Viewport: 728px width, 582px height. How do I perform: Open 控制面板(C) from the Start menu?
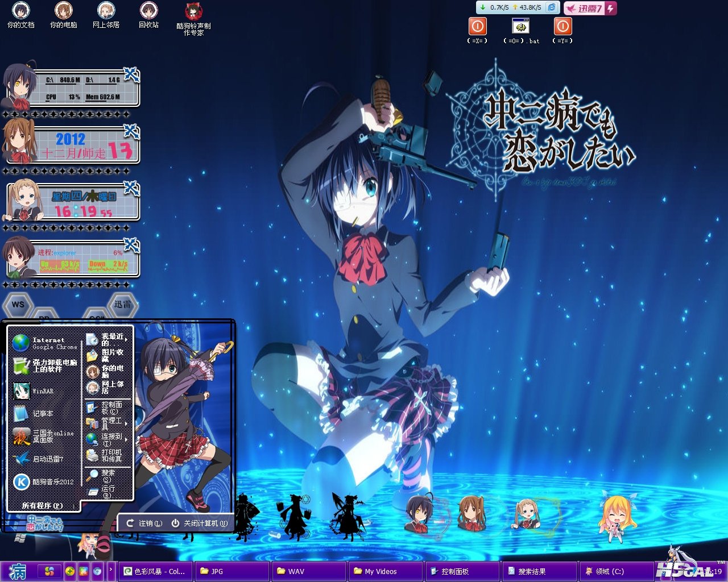point(107,408)
